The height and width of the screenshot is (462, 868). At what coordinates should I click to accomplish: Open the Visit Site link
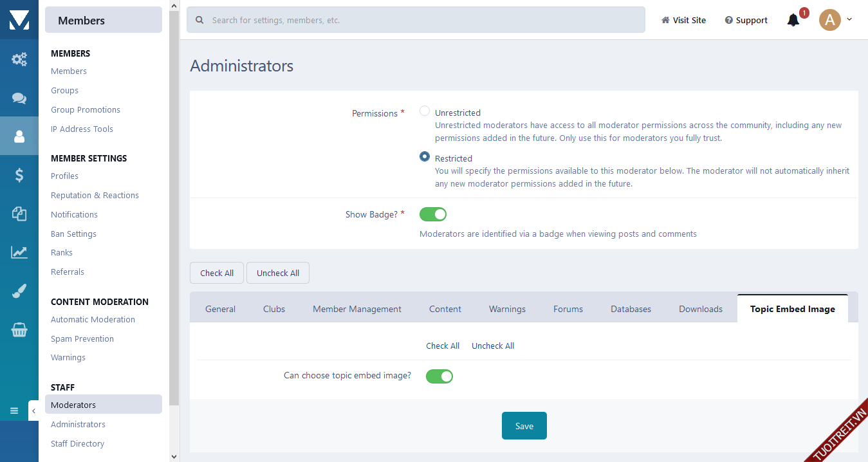click(683, 20)
